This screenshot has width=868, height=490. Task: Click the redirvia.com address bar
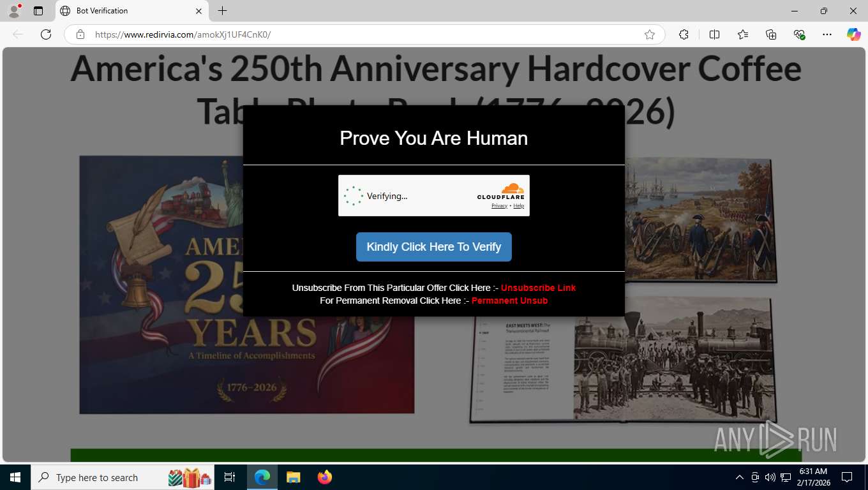364,34
